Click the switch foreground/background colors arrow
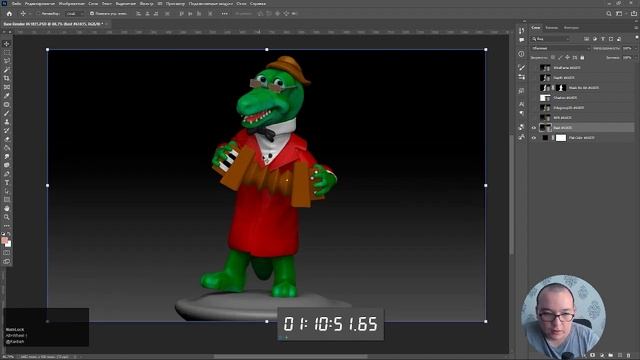 [9, 234]
